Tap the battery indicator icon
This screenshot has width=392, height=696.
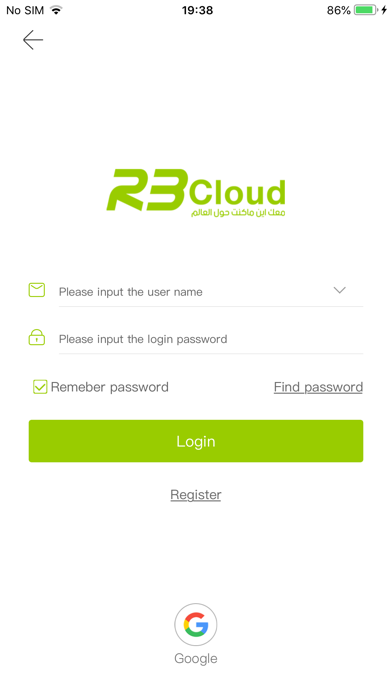coord(366,10)
